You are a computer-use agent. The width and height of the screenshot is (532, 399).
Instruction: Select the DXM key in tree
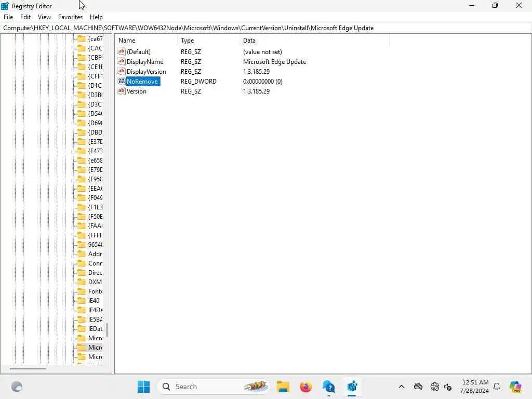click(95, 282)
